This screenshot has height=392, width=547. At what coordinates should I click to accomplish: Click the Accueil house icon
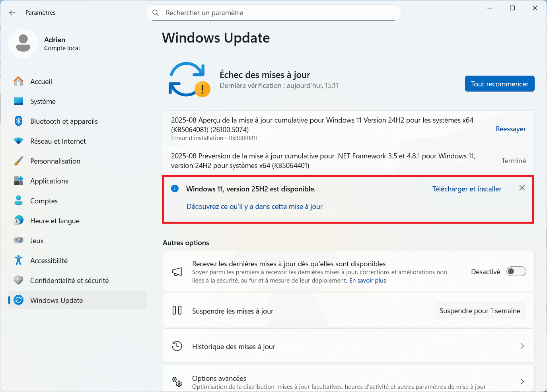pyautogui.click(x=18, y=81)
